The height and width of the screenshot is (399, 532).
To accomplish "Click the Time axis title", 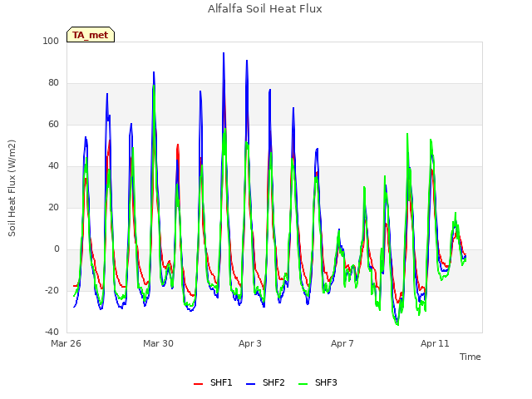I will point(470,357).
